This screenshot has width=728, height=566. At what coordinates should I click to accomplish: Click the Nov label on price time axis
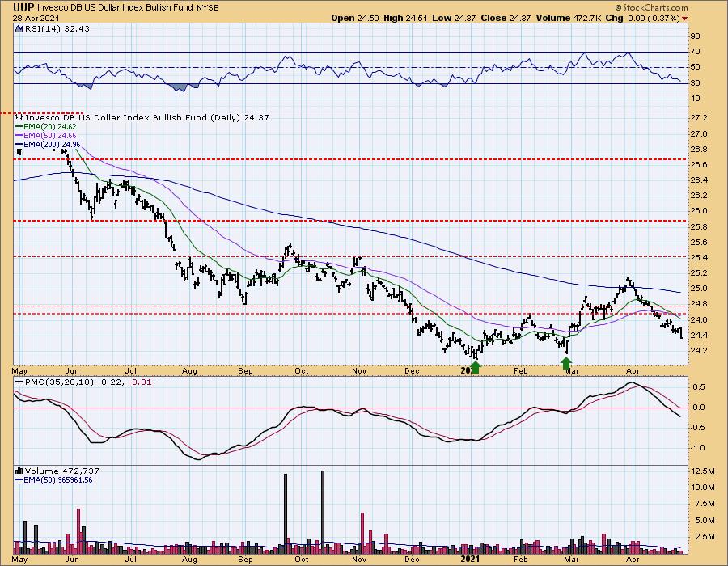(x=359, y=371)
